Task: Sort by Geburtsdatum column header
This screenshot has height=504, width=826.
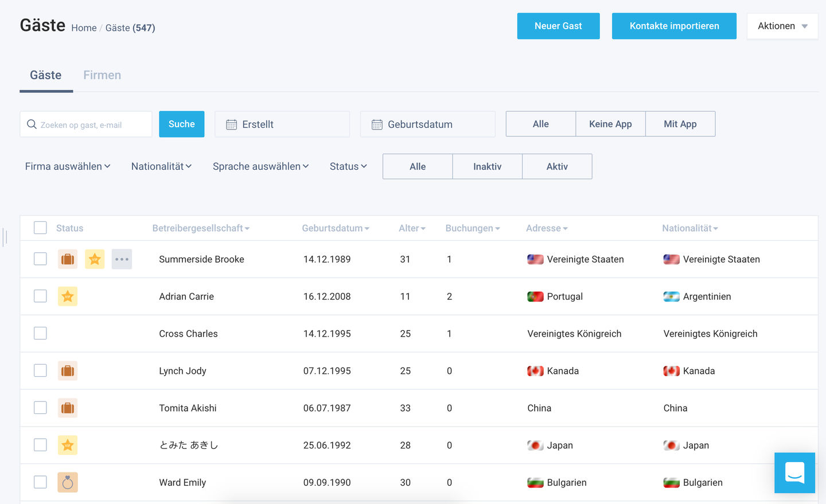Action: pos(336,228)
